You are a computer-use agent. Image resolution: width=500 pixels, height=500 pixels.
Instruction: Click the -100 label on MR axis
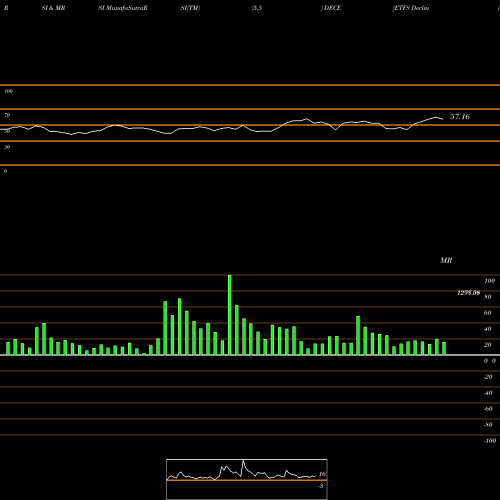pyautogui.click(x=490, y=441)
